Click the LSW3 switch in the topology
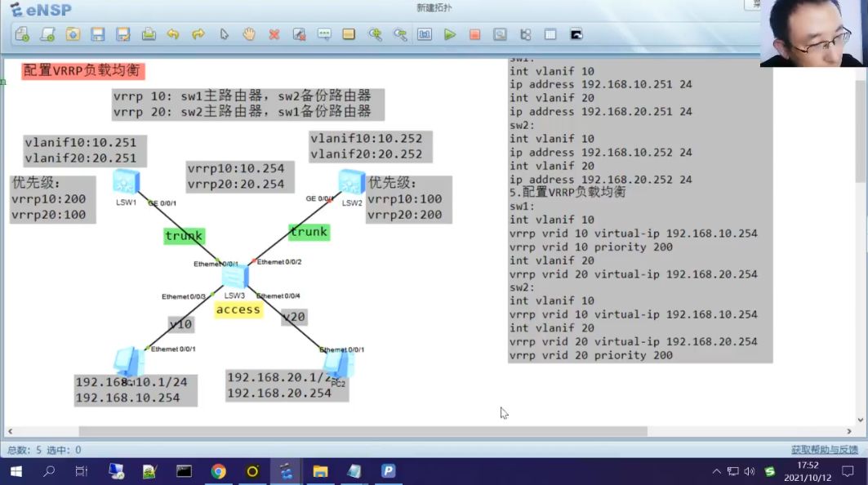This screenshot has height=485, width=868. [x=235, y=276]
